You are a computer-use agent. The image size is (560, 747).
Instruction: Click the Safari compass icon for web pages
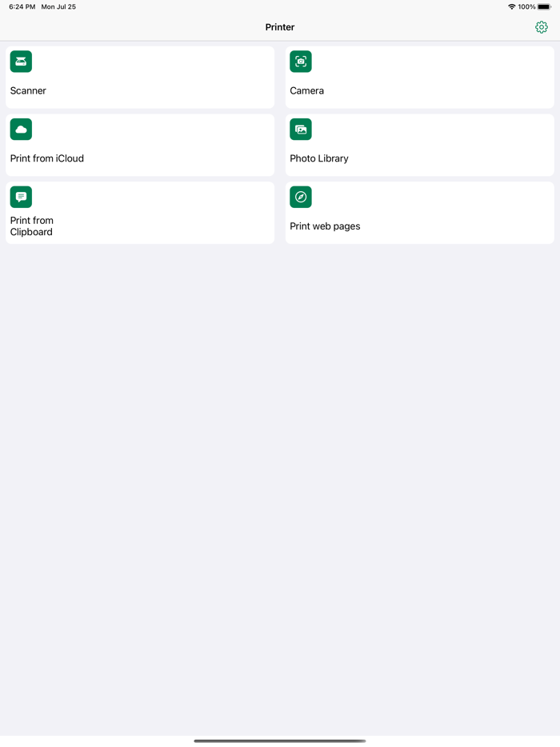coord(300,197)
